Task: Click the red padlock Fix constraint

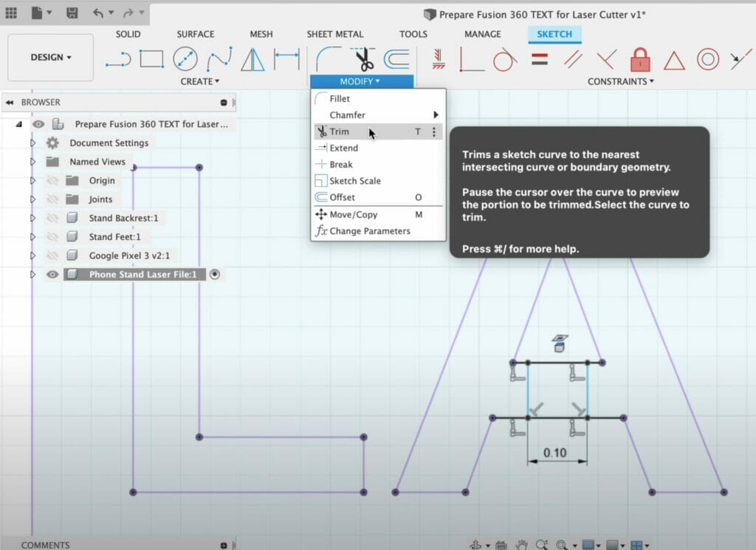Action: (x=640, y=59)
